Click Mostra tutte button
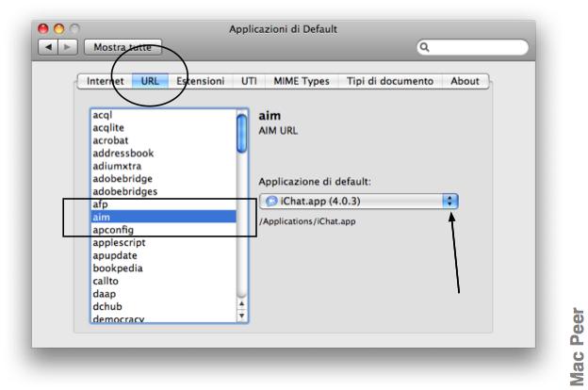The height and width of the screenshot is (390, 588). click(x=122, y=47)
